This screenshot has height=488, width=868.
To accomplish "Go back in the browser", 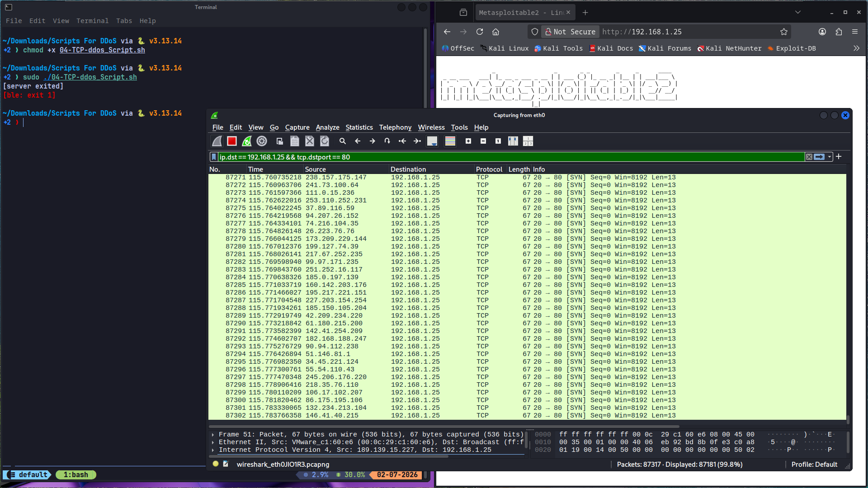I will [x=447, y=32].
